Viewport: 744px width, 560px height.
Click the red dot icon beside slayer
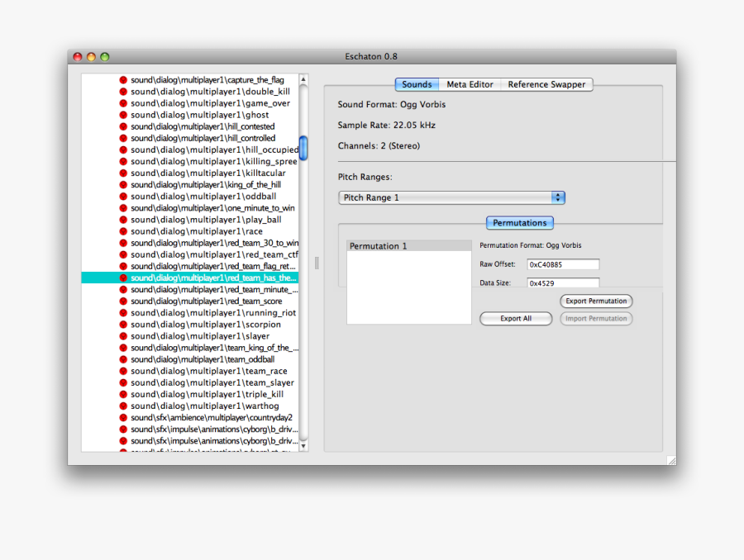click(x=122, y=335)
